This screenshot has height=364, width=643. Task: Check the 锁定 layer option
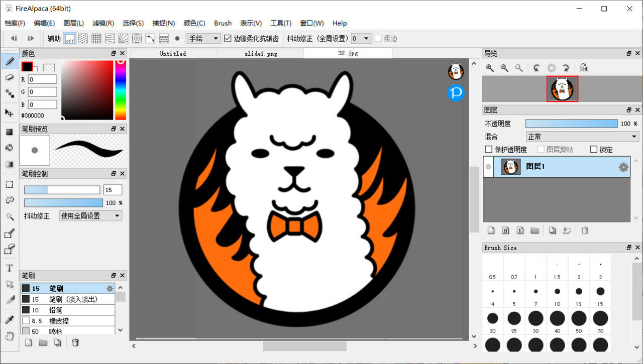coord(594,150)
